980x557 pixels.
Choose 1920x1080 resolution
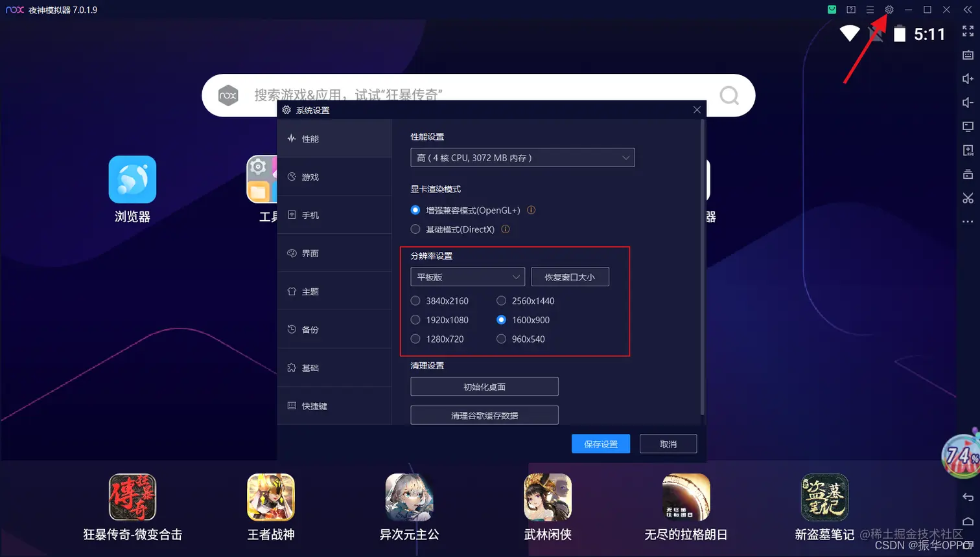(x=415, y=320)
